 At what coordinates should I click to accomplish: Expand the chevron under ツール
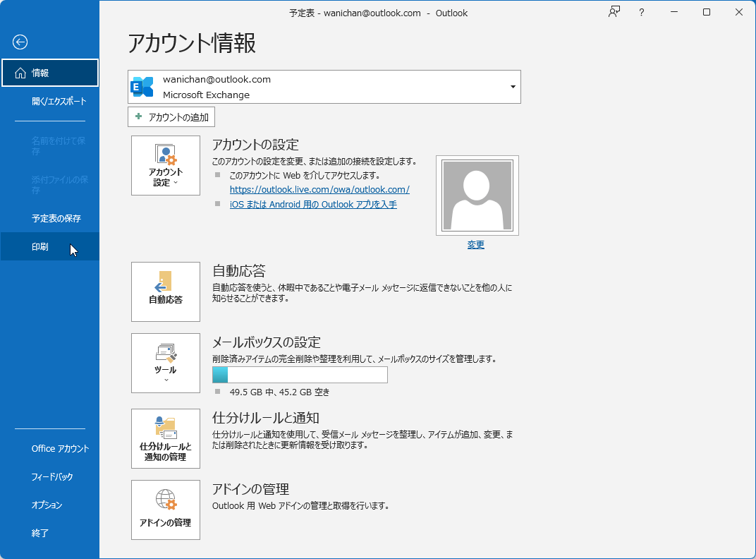point(166,380)
